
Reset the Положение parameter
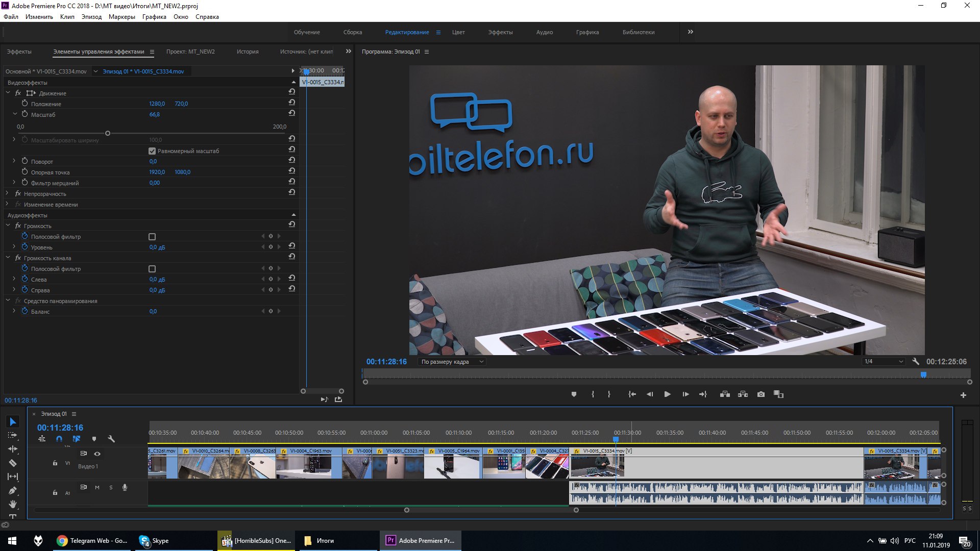tap(291, 103)
